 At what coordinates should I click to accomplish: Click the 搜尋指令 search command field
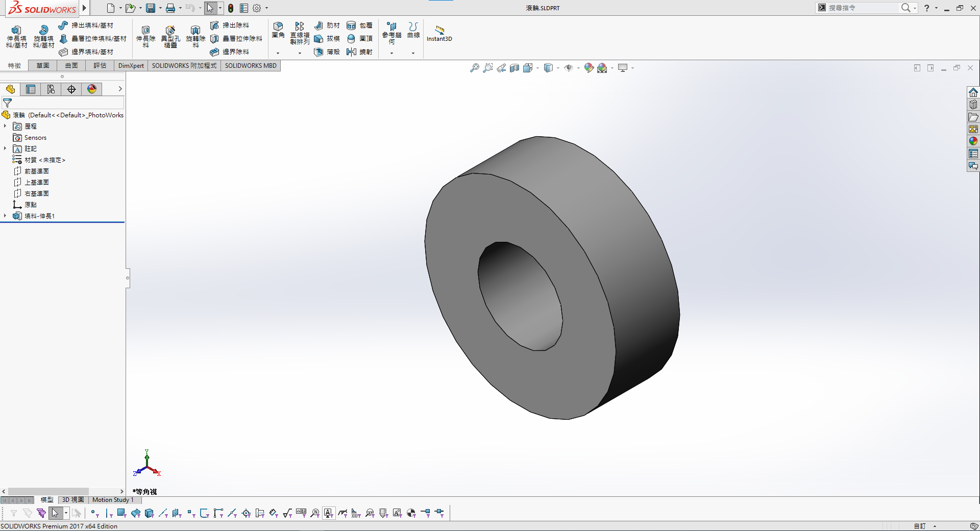click(x=863, y=8)
